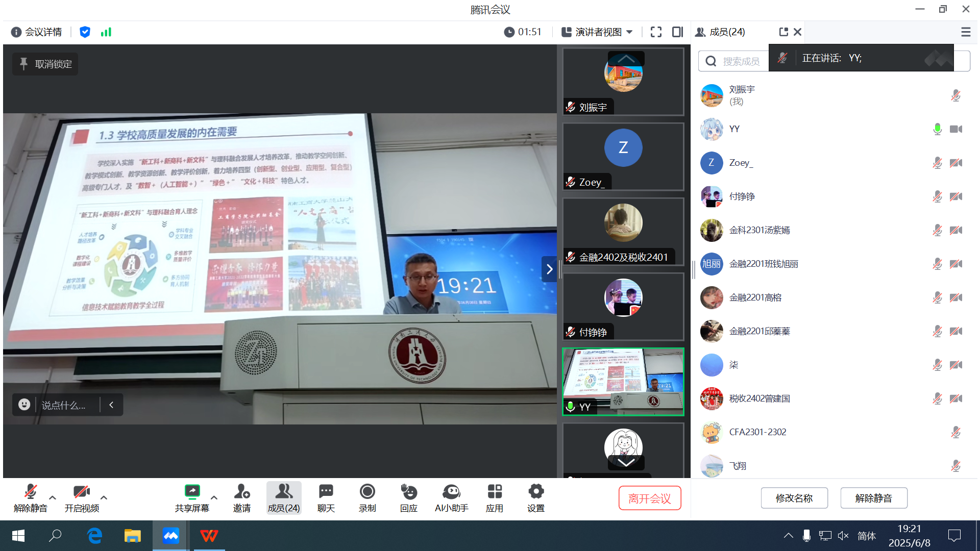
Task: Click the 修改名称 button
Action: point(794,498)
